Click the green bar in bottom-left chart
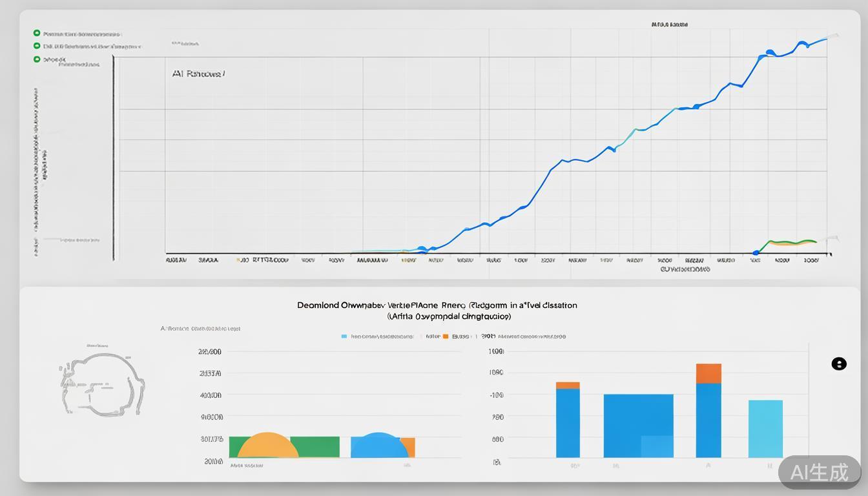868x496 pixels. point(315,446)
